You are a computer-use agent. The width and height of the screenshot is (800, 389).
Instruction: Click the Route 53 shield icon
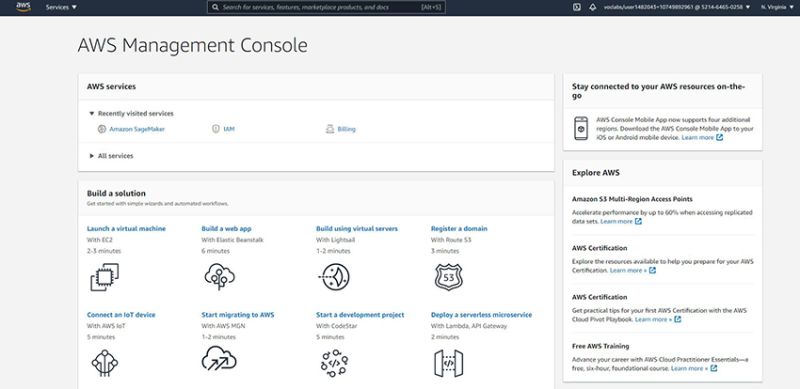click(448, 277)
